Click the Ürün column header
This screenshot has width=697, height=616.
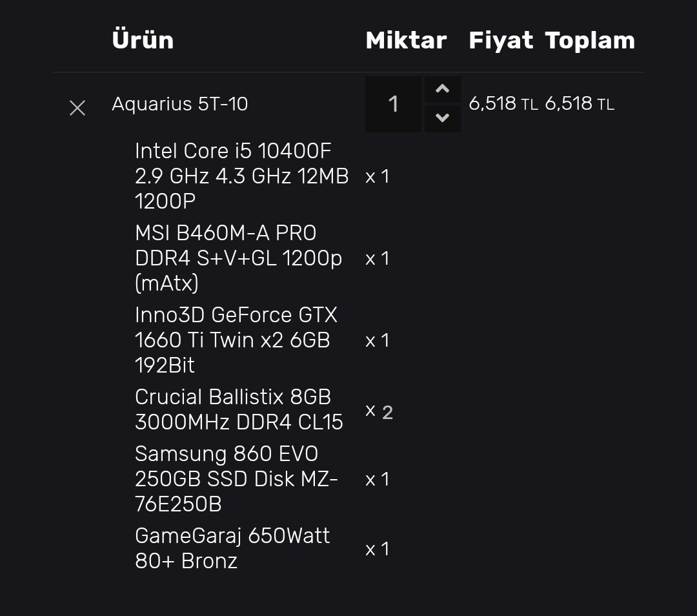click(143, 40)
